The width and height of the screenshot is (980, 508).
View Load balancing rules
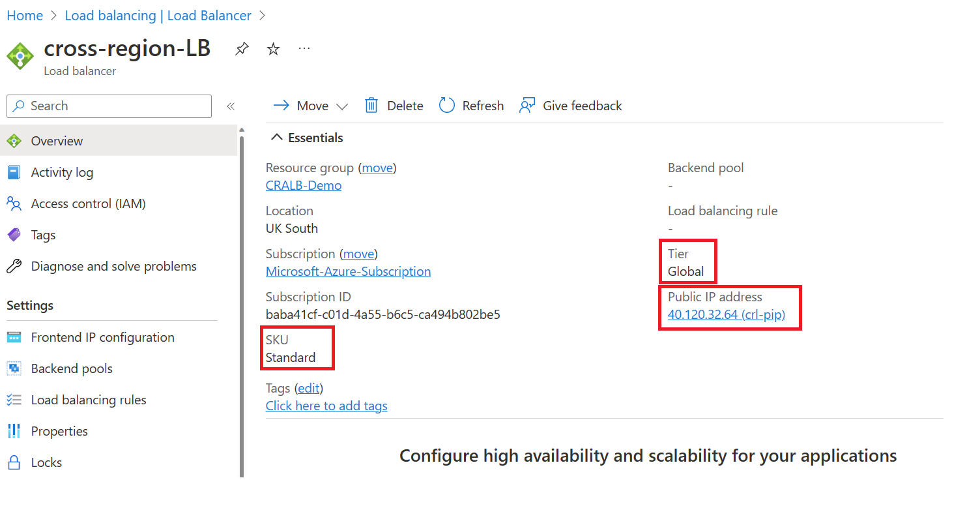click(89, 399)
